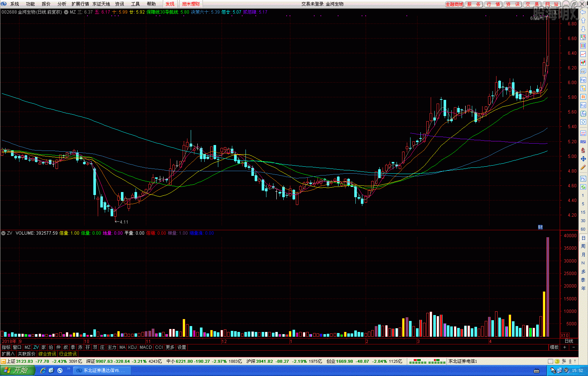
Task: Open the intraday line chart icon
Action: click(583, 54)
